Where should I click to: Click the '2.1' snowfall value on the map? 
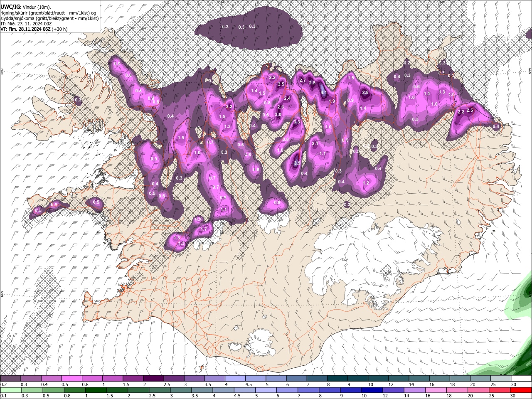(315, 144)
